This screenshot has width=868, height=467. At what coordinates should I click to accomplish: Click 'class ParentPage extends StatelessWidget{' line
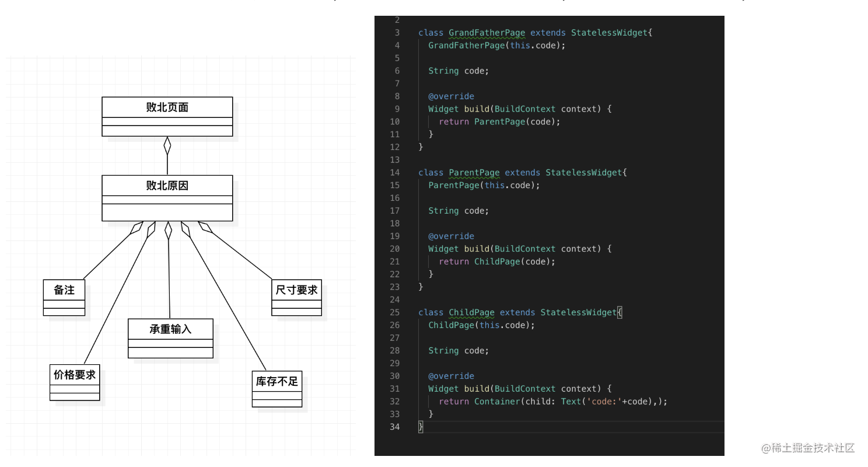522,173
